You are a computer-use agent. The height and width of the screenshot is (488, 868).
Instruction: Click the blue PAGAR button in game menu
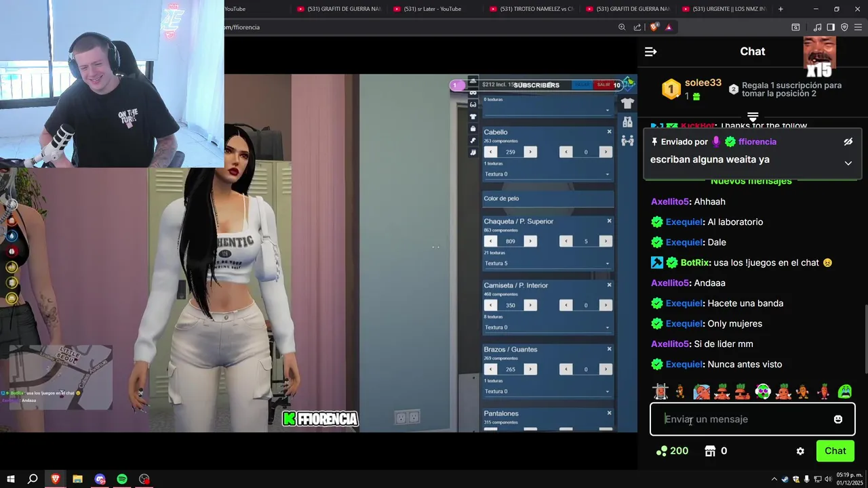pyautogui.click(x=582, y=85)
